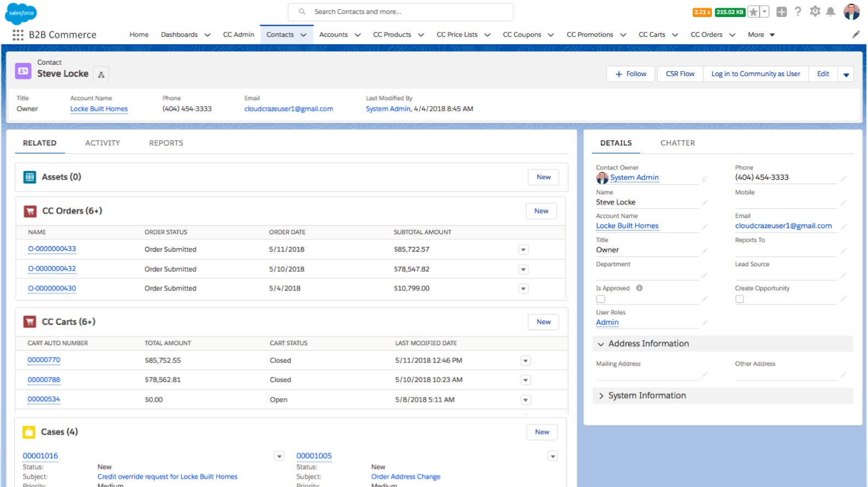
Task: Switch to the Activity tab
Action: tap(103, 143)
